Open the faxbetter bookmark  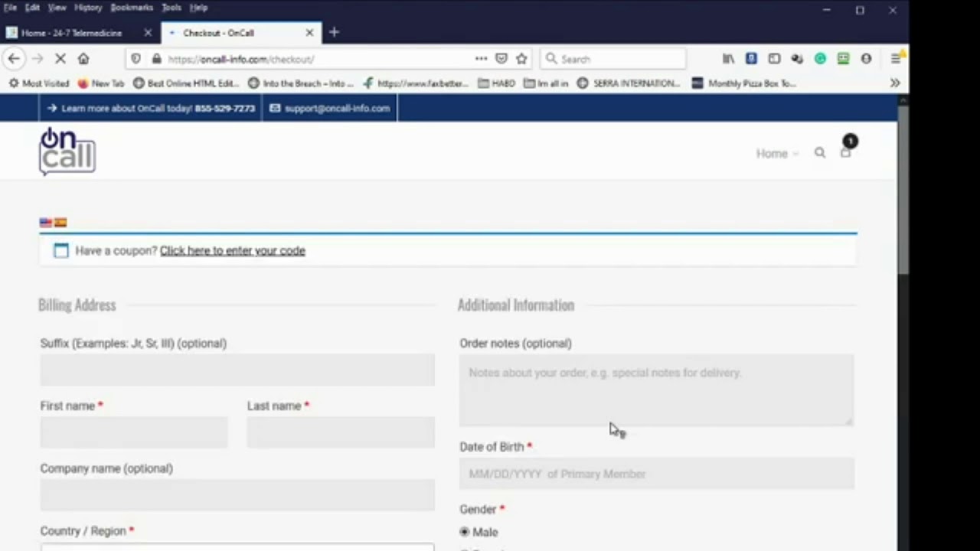(416, 83)
